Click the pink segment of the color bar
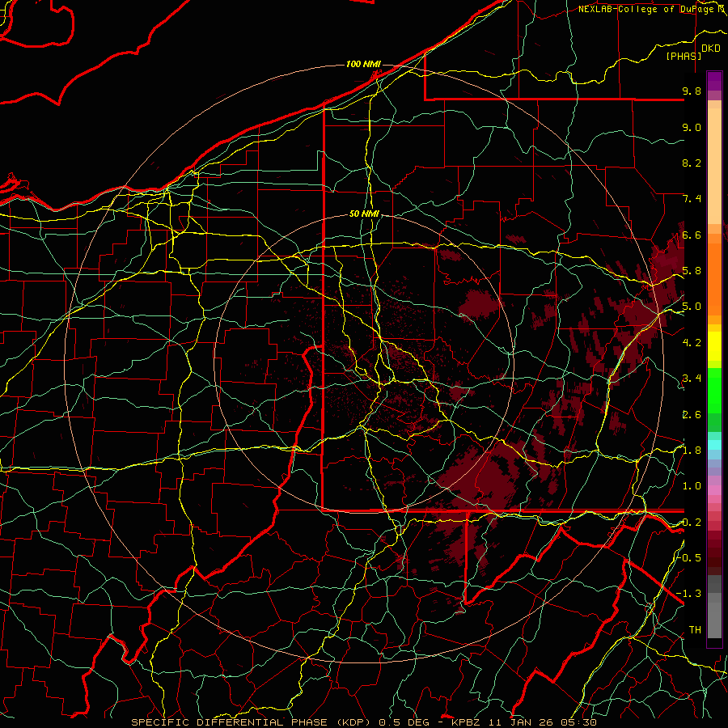This screenshot has width=728, height=728. pos(714,490)
